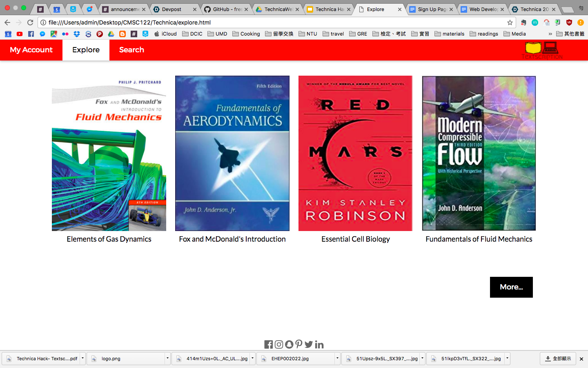Open the Flickr bookmark icon
Image resolution: width=588 pixels, height=368 pixels.
pyautogui.click(x=65, y=34)
